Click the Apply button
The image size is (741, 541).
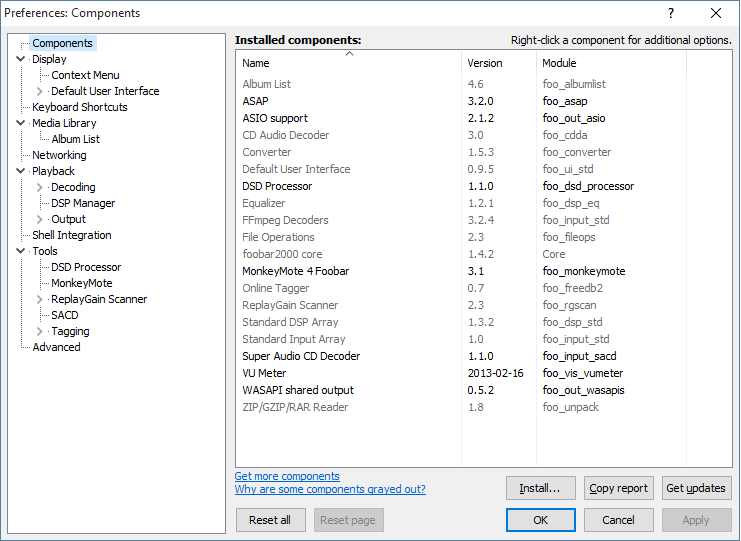[x=697, y=520]
